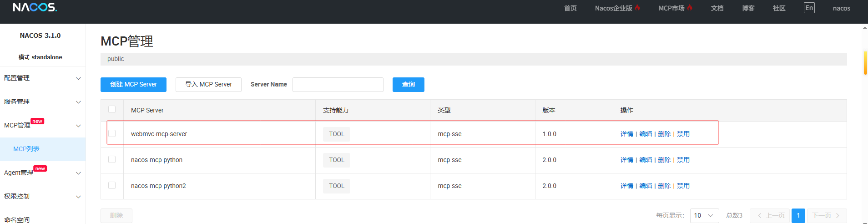868x224 pixels.
Task: Check the webmvc-mcp-server row checkbox
Action: [x=112, y=133]
